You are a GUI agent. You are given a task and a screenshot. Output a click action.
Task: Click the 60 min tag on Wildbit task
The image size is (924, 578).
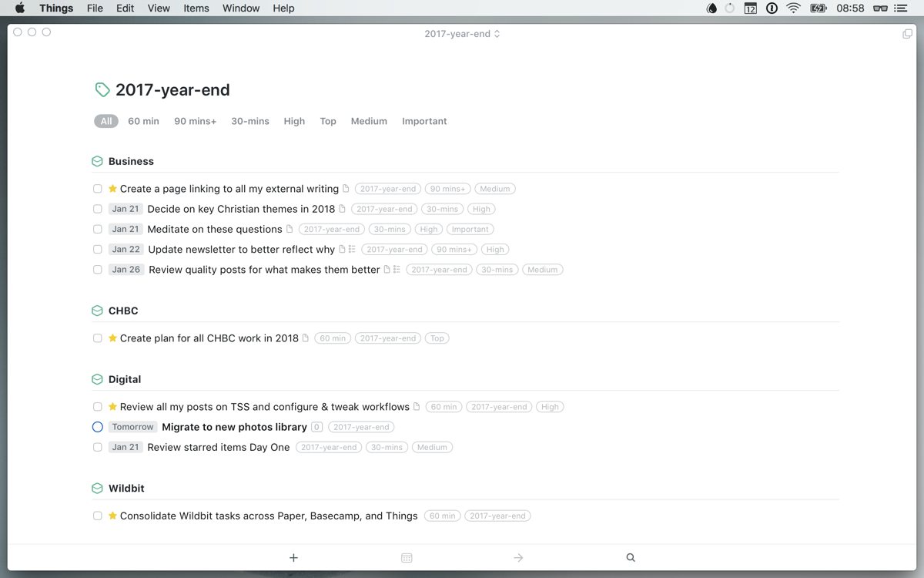pyautogui.click(x=443, y=516)
